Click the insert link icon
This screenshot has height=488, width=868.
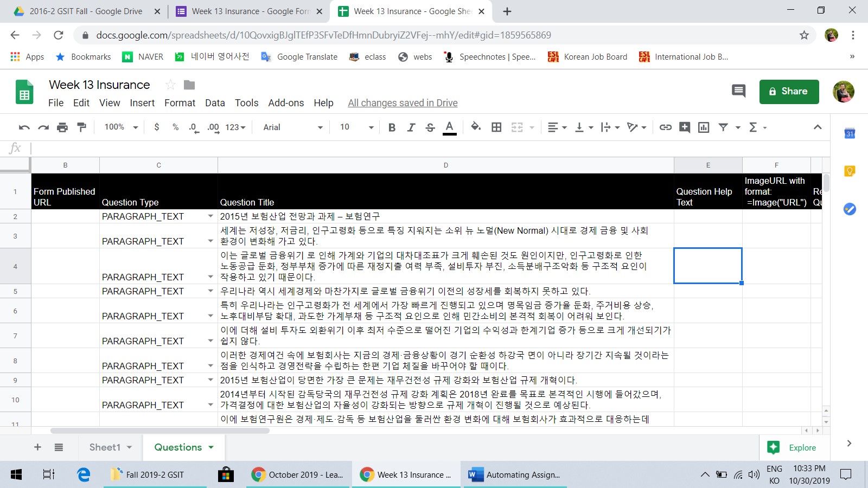(665, 127)
